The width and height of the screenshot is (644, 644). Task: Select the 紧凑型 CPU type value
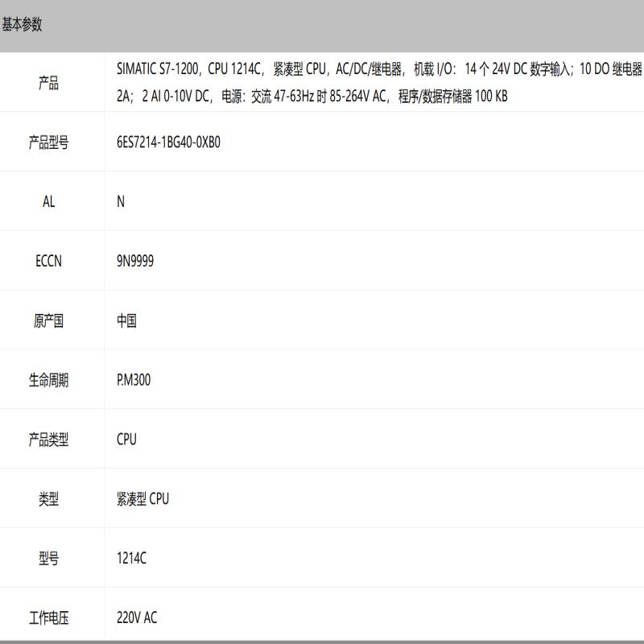click(142, 499)
